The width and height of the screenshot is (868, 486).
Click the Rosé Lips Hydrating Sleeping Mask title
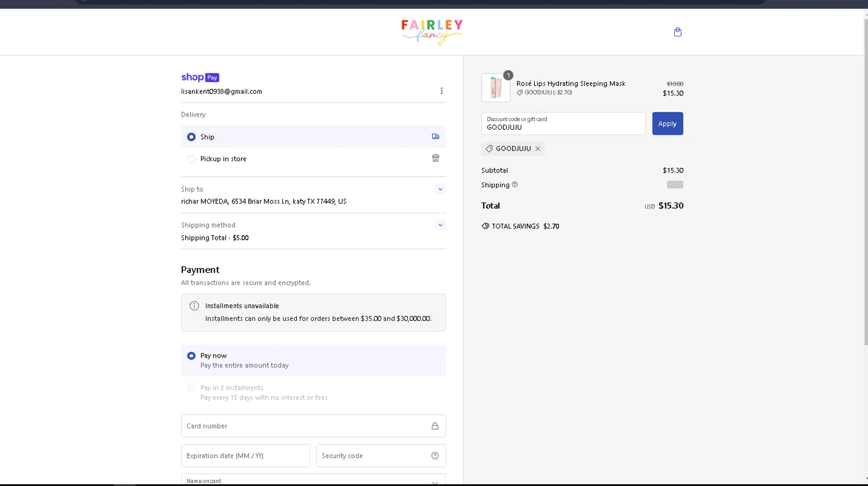(571, 83)
